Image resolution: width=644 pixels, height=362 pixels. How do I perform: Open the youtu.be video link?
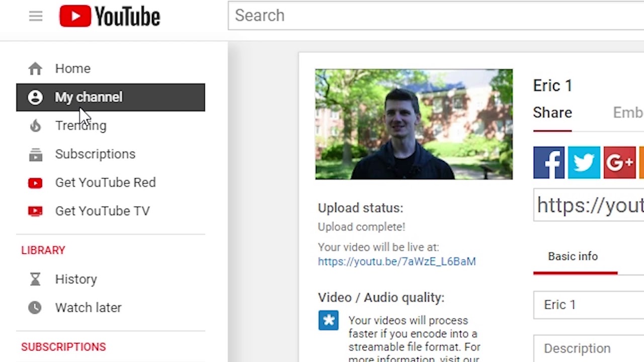pos(396,261)
